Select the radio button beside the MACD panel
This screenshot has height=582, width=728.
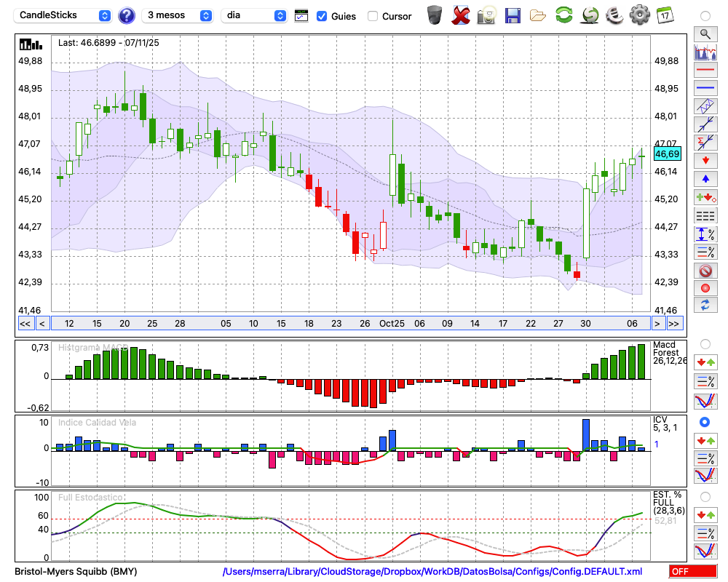coord(705,343)
